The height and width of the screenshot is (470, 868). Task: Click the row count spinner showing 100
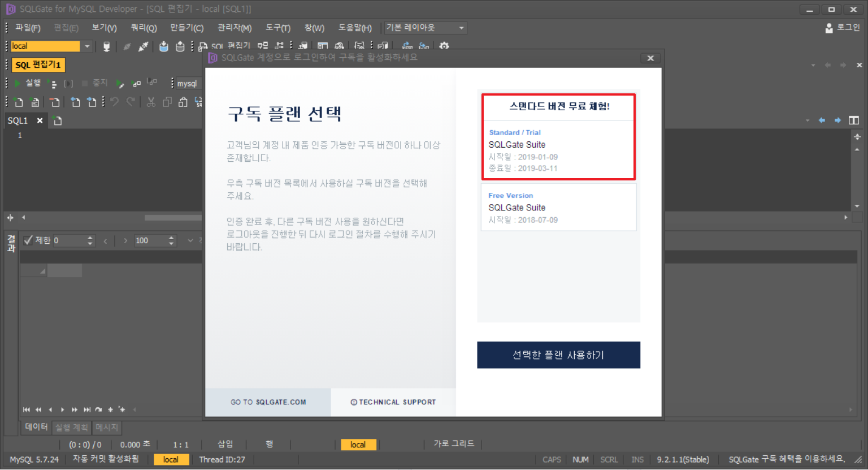coord(155,240)
